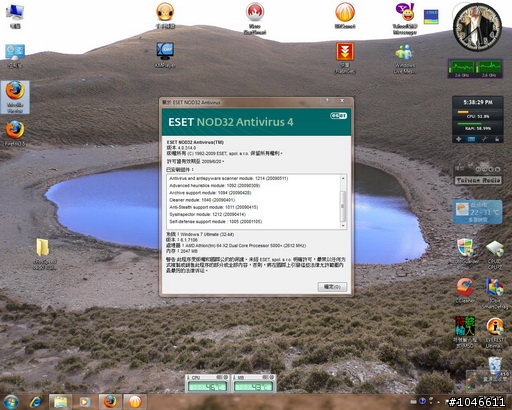This screenshot has width=512, height=410.
Task: Select the Windows shield icon left of CPUID CPU-Z
Action: (x=465, y=252)
